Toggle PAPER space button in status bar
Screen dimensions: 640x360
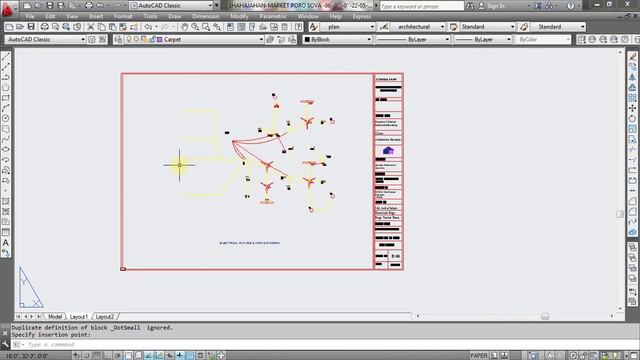pos(479,356)
